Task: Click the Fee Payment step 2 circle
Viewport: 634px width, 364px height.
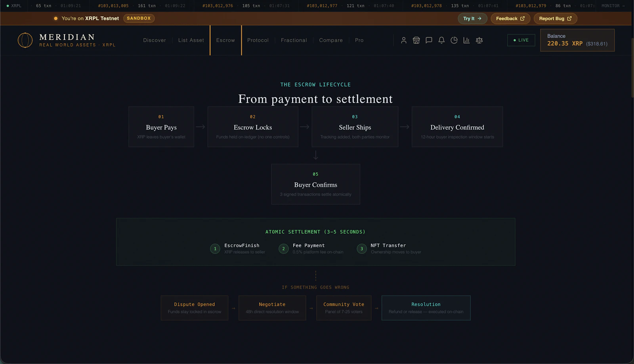Action: [x=283, y=249]
